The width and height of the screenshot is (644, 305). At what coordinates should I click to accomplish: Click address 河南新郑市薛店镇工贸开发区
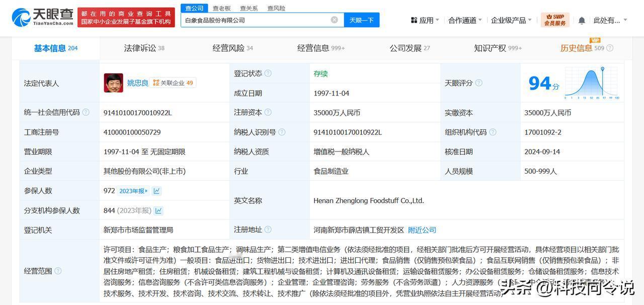pos(359,230)
